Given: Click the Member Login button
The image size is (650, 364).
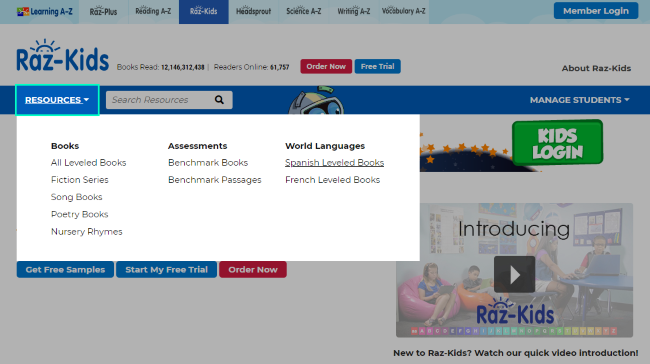Looking at the screenshot, I should (x=596, y=11).
